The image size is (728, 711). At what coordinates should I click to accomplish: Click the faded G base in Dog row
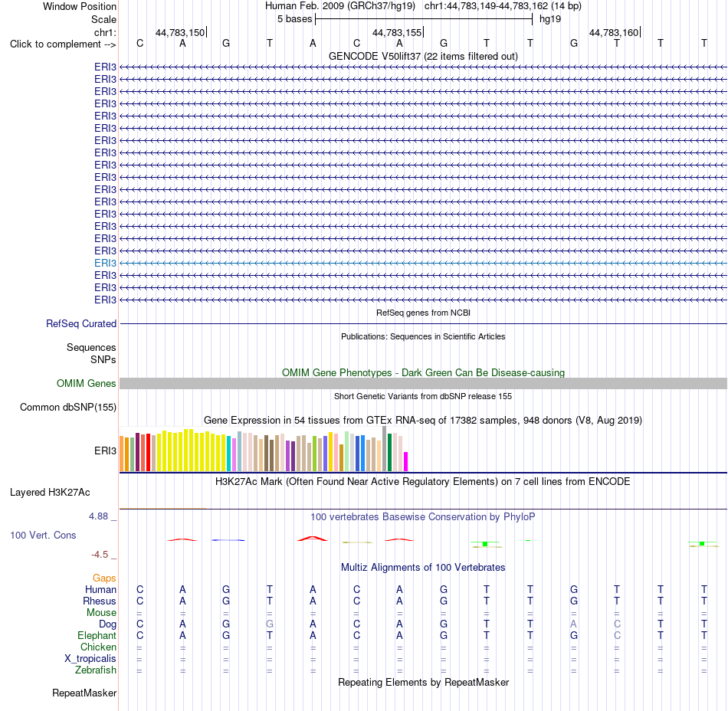pyautogui.click(x=270, y=624)
